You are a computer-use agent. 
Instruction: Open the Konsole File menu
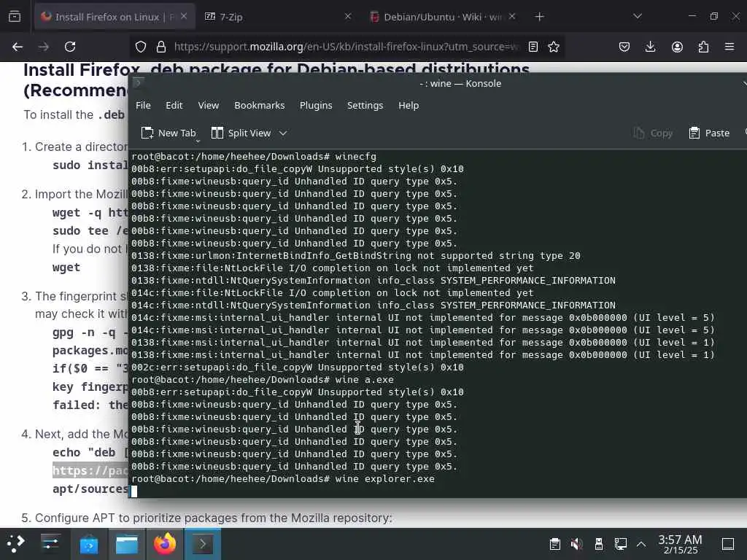click(x=143, y=105)
